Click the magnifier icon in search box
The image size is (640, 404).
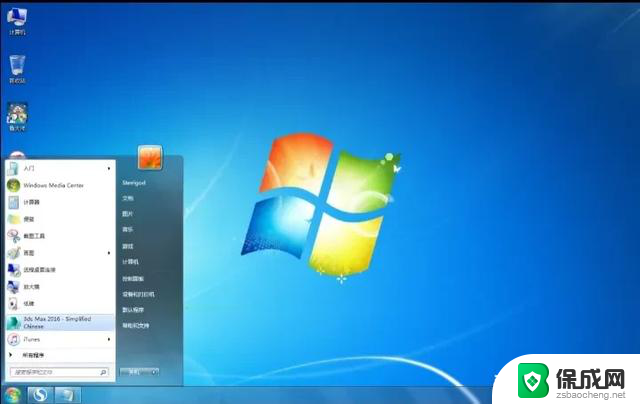(x=103, y=372)
